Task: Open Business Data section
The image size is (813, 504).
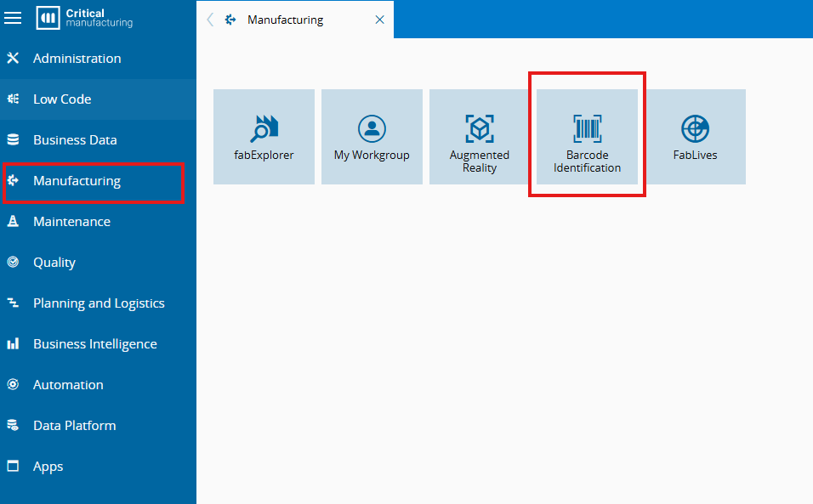Action: point(98,140)
